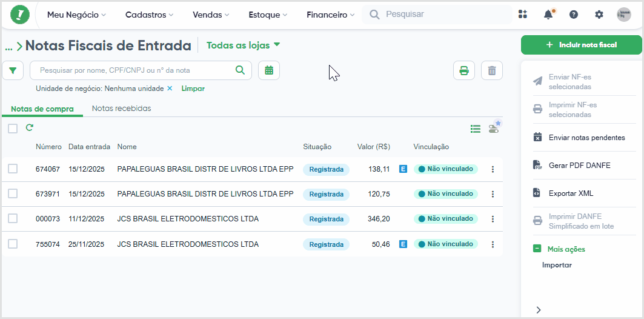
Task: Open the settings gear icon
Action: coord(599,15)
